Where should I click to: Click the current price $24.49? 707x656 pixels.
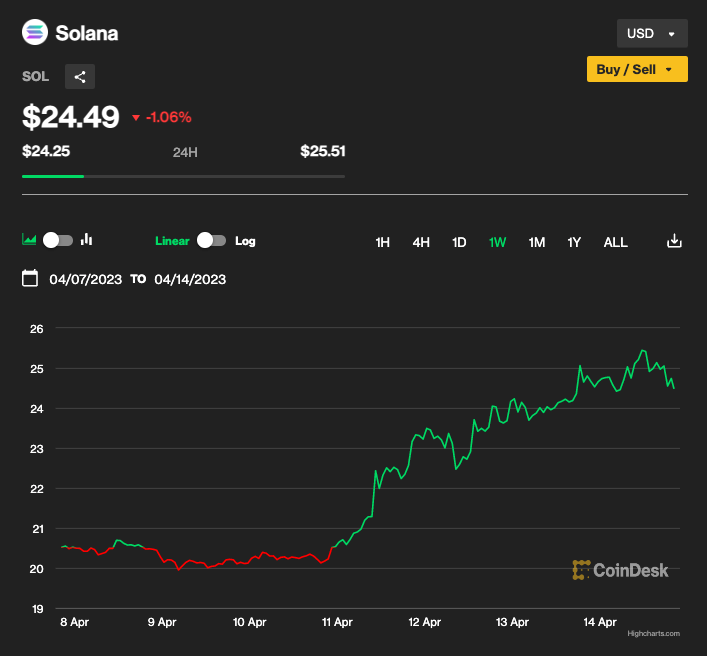point(71,117)
